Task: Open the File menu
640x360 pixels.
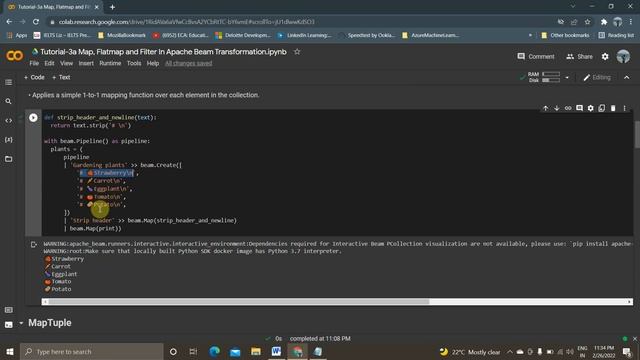Action: tap(34, 63)
